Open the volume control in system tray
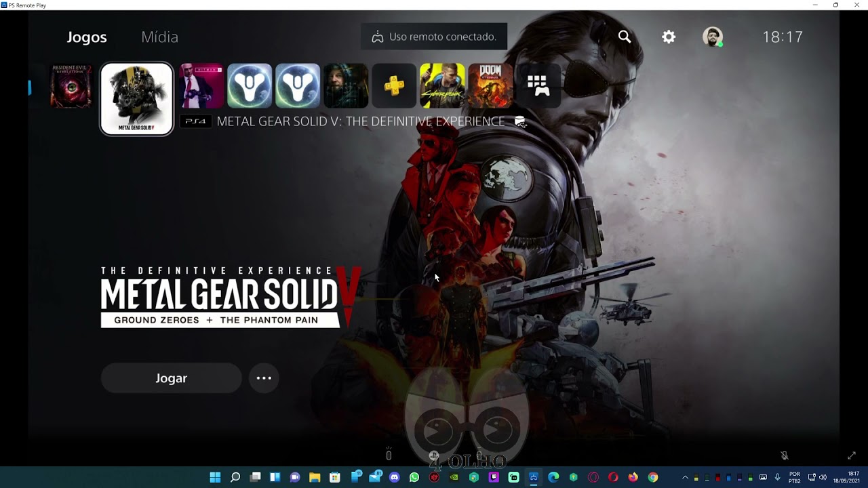868x488 pixels. (823, 477)
